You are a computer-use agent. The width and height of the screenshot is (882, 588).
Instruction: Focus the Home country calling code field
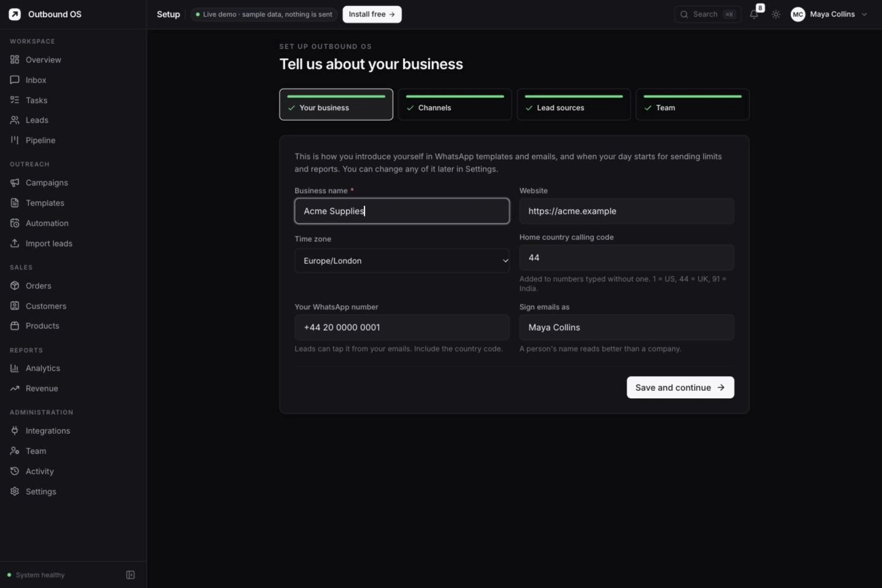(627, 257)
